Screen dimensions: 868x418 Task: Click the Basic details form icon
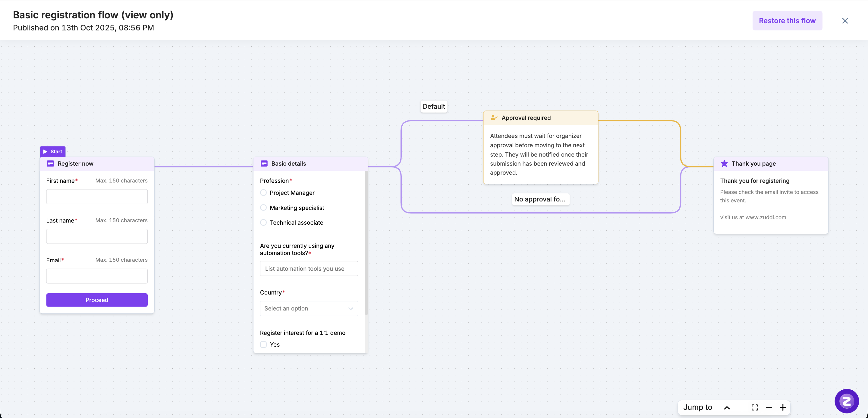tap(264, 164)
